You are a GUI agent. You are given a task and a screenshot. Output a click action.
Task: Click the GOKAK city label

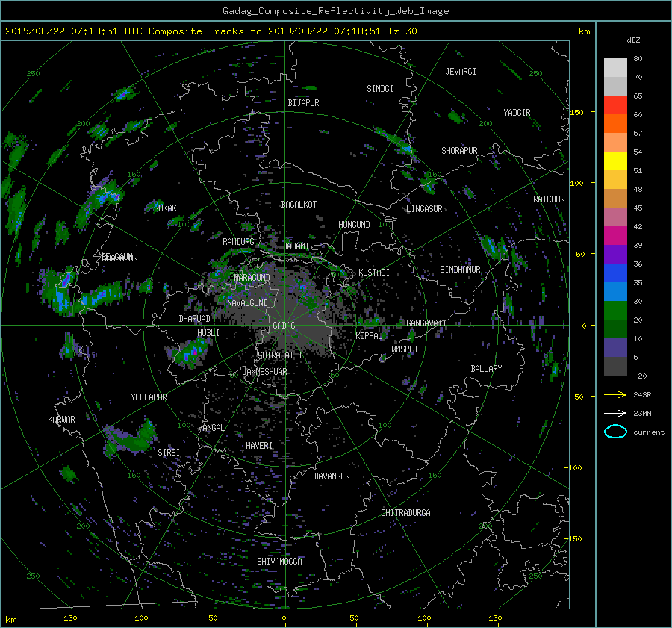pos(165,208)
